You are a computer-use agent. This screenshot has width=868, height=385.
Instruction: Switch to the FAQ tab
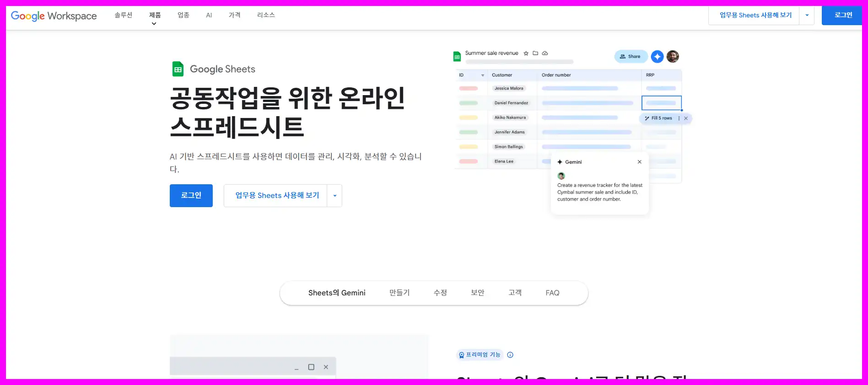(x=552, y=293)
